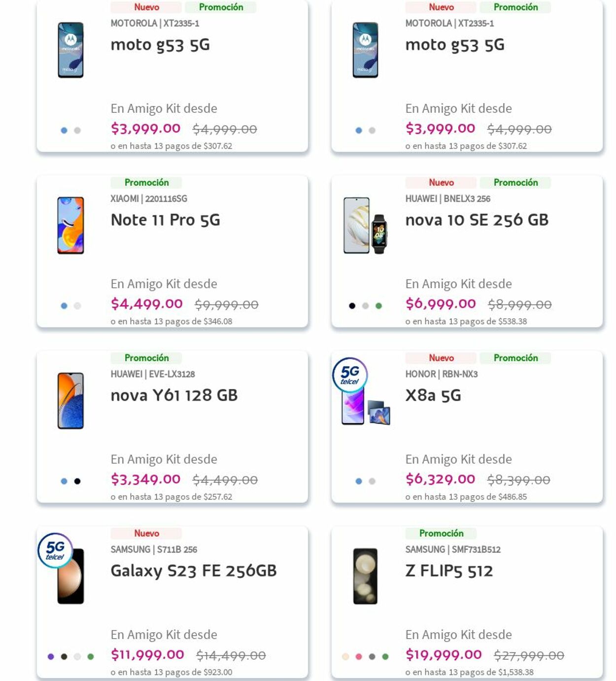Open the X8a 5G product title
The image size is (616, 681).
coord(433,395)
